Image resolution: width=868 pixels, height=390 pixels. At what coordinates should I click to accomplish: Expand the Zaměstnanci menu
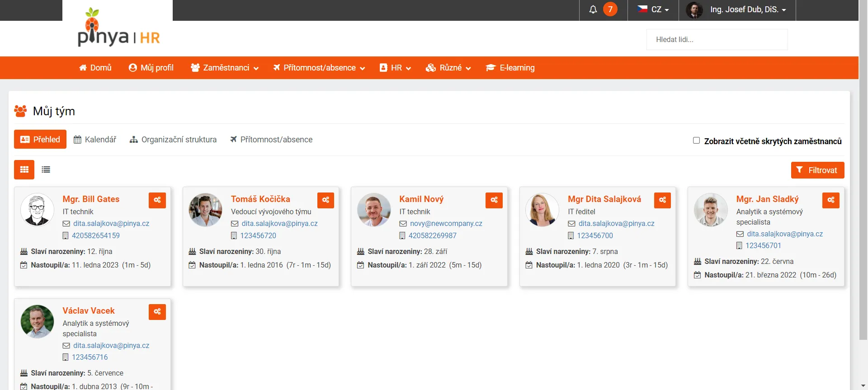(225, 68)
